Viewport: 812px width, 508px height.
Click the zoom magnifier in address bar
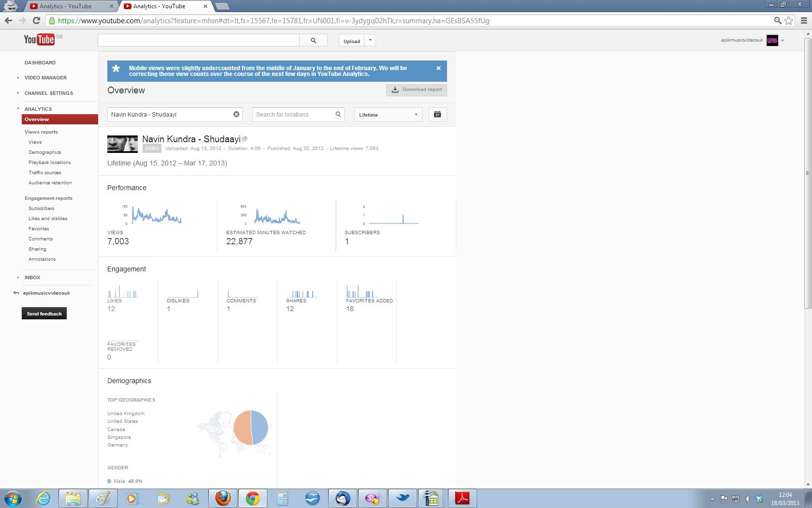[x=778, y=20]
